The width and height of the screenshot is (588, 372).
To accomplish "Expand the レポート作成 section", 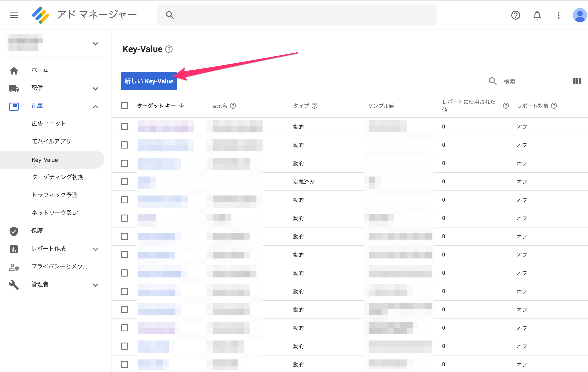I will tap(95, 249).
